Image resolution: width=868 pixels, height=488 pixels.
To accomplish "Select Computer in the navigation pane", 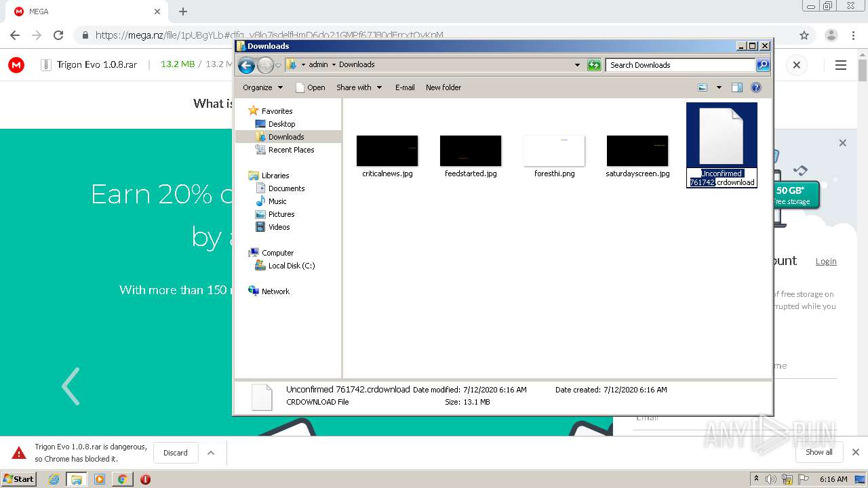I will [277, 253].
